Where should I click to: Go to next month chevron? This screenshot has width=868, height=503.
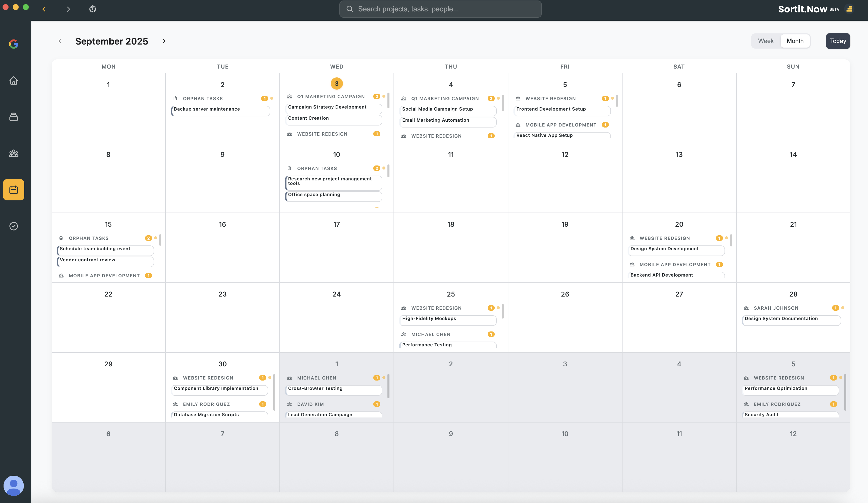pyautogui.click(x=164, y=41)
